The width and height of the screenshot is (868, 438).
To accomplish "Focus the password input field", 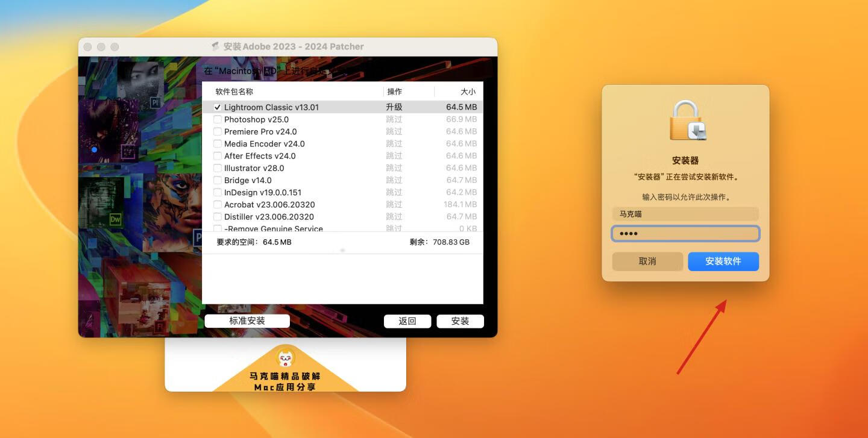I will coord(685,234).
